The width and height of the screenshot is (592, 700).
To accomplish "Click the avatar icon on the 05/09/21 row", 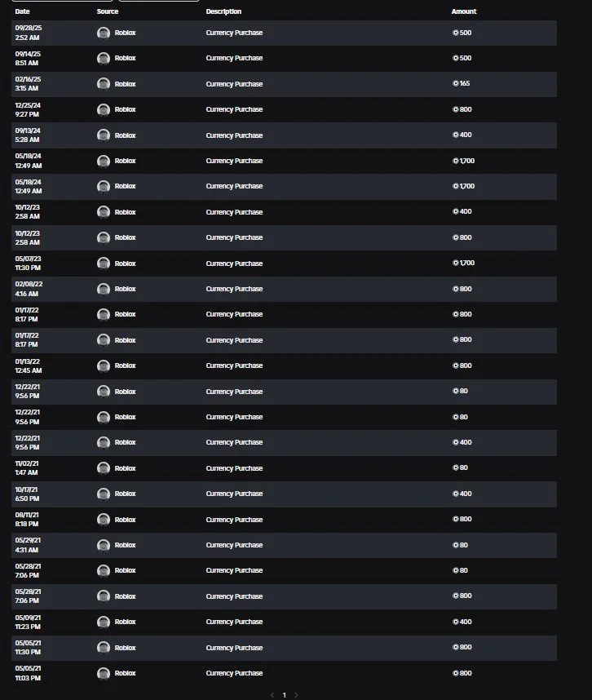I will (104, 622).
